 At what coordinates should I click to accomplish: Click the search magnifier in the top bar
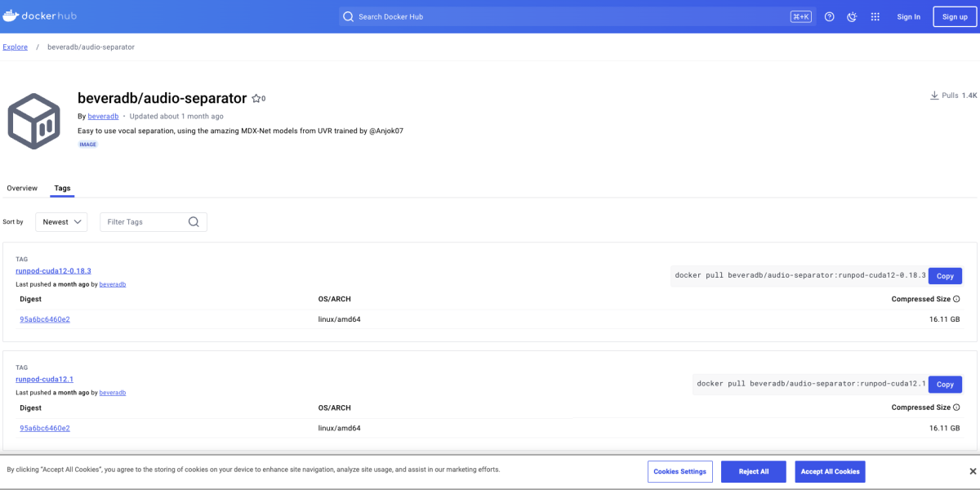348,16
